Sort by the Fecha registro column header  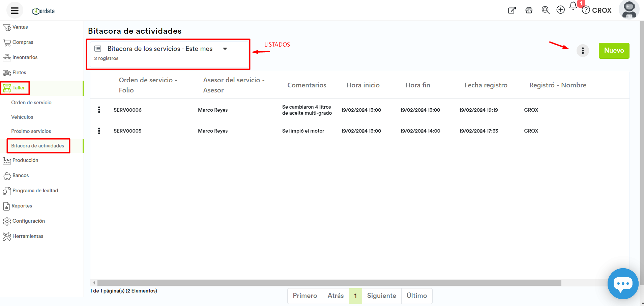pos(486,85)
